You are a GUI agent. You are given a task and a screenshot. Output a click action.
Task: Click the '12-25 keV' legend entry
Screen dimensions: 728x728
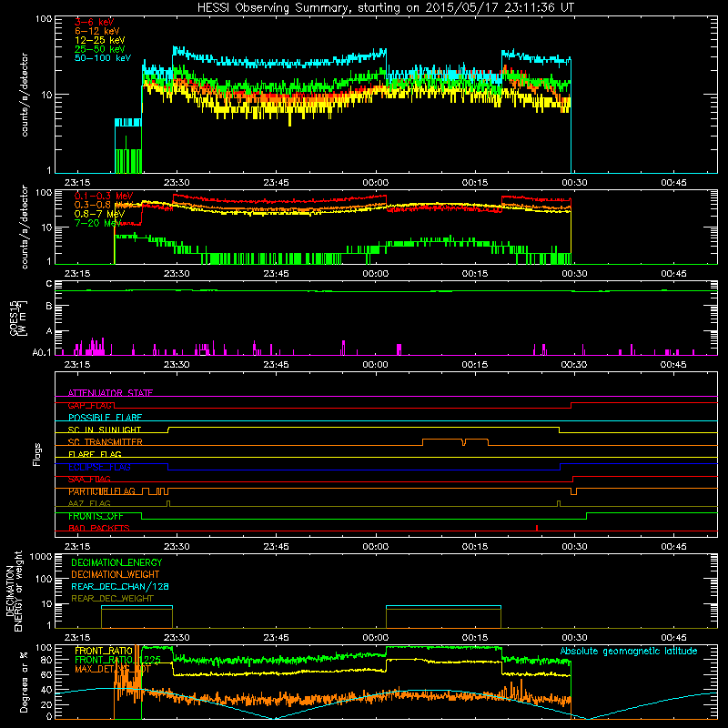click(x=100, y=40)
